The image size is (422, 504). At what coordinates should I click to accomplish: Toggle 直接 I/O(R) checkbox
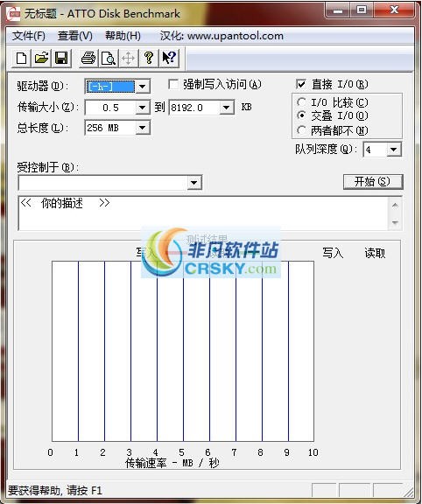301,84
